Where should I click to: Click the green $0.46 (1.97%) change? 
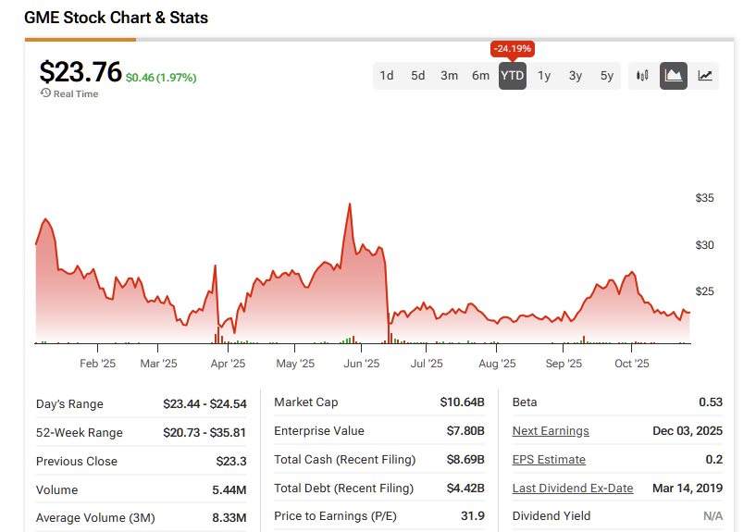(161, 79)
